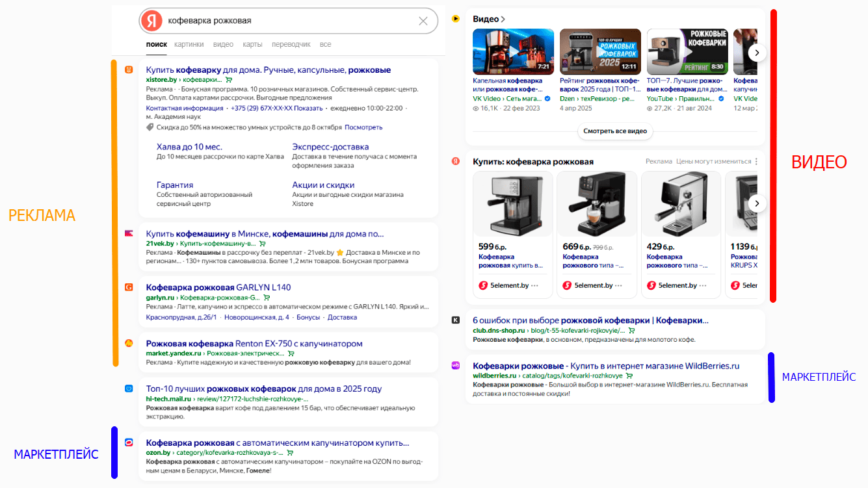Image resolution: width=868 pixels, height=488 pixels.
Task: Click the Wildberries purple favicon
Action: point(456,366)
